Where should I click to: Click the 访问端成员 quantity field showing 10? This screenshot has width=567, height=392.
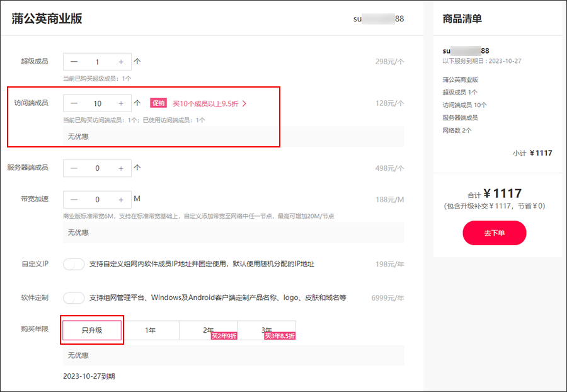97,103
